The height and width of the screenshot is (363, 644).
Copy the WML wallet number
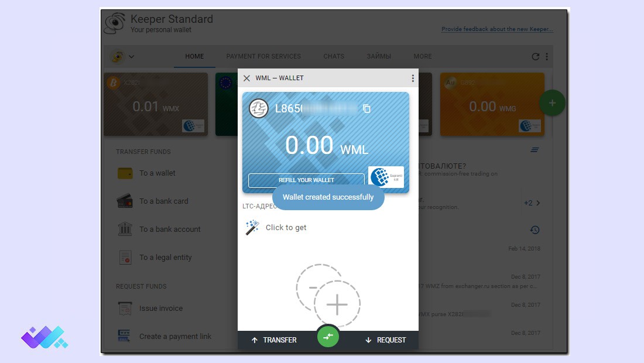click(x=366, y=109)
